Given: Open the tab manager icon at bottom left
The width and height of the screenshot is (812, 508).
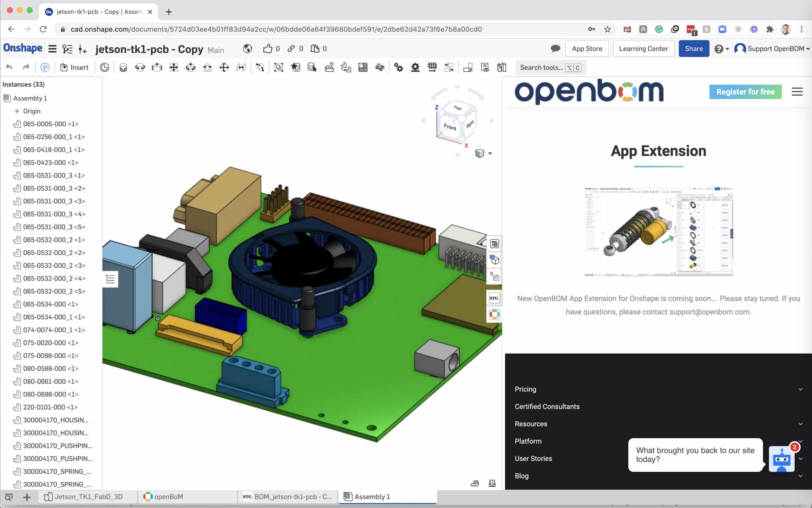Looking at the screenshot, I should point(9,497).
